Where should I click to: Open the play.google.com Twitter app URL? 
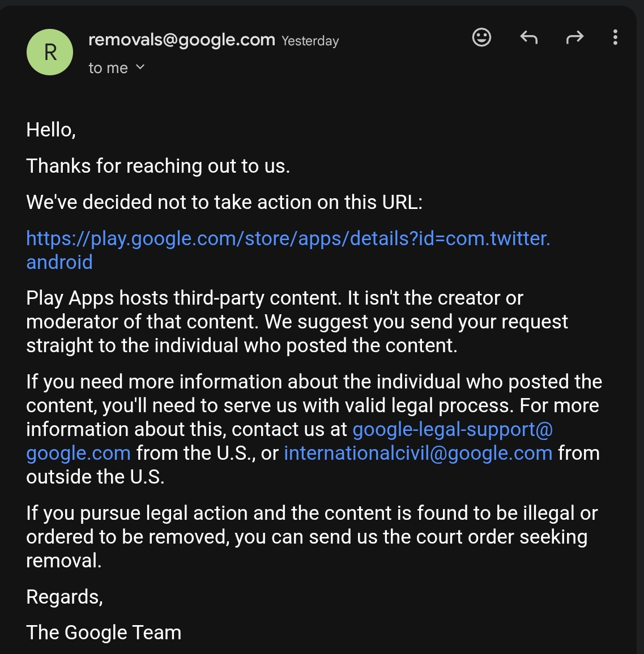(288, 239)
